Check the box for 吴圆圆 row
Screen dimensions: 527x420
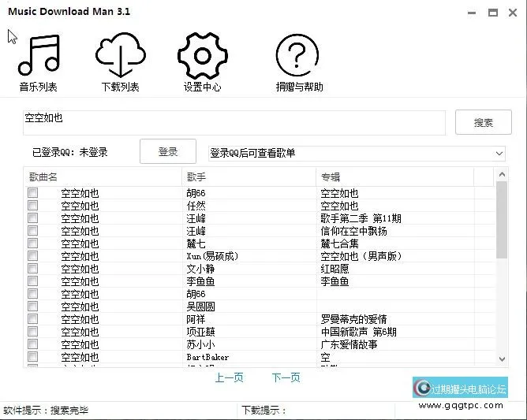(x=32, y=307)
